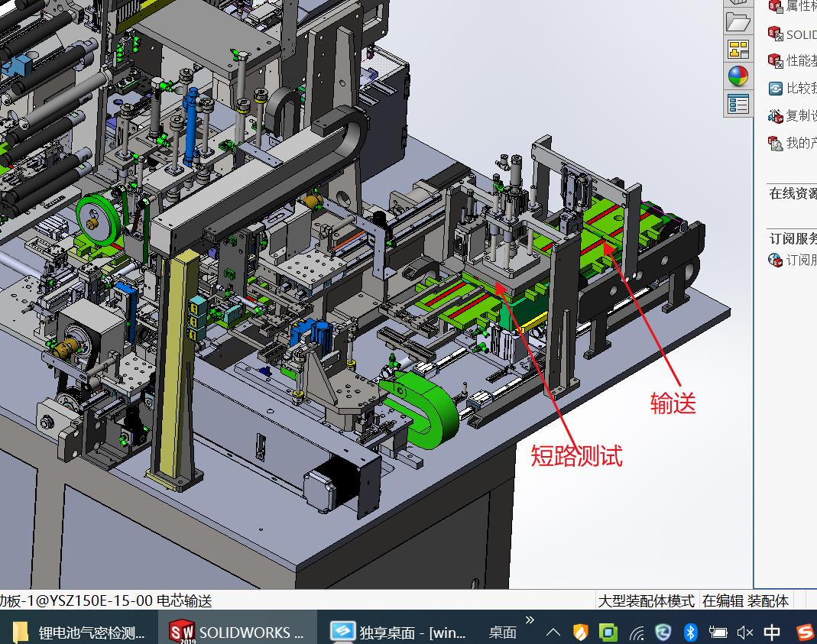Click the 桌面 desktop toolbar label
The height and width of the screenshot is (644, 817).
[502, 633]
